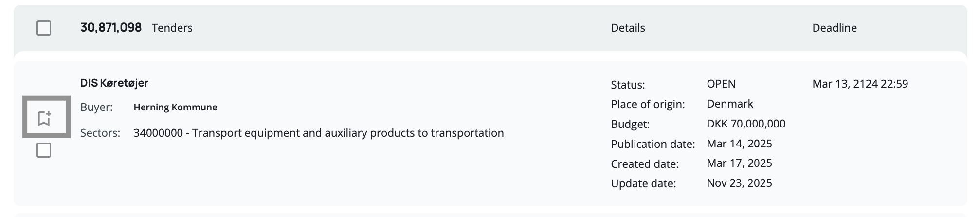The image size is (980, 217).
Task: Click the Budget field label
Action: (x=630, y=125)
